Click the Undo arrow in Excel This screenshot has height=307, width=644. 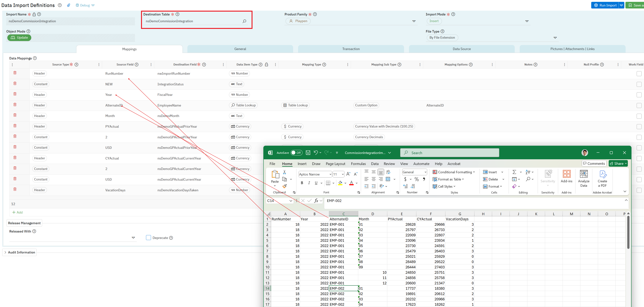tap(316, 152)
